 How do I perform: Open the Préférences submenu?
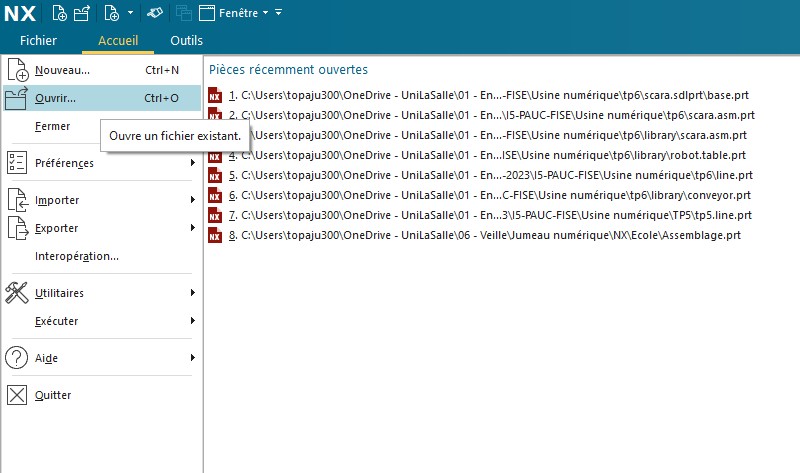(102, 163)
